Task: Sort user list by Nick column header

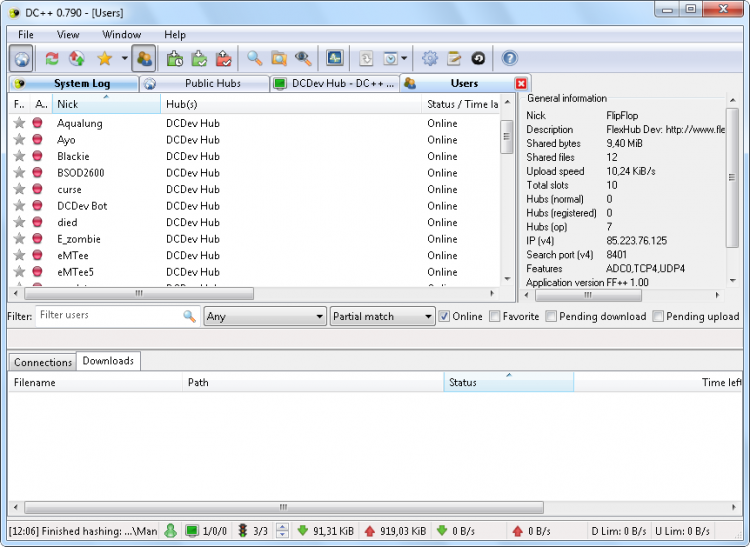Action: (x=106, y=104)
